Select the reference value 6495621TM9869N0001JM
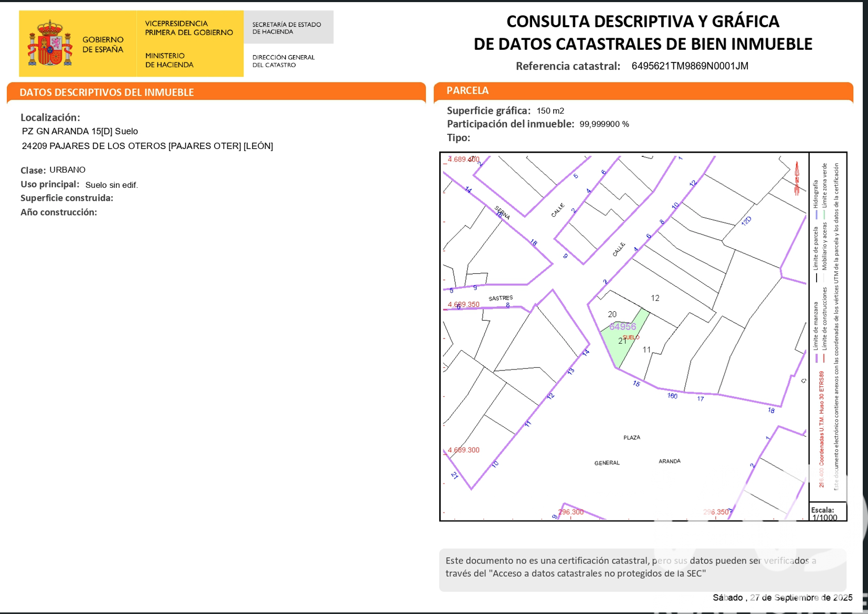The height and width of the screenshot is (614, 868). [690, 66]
